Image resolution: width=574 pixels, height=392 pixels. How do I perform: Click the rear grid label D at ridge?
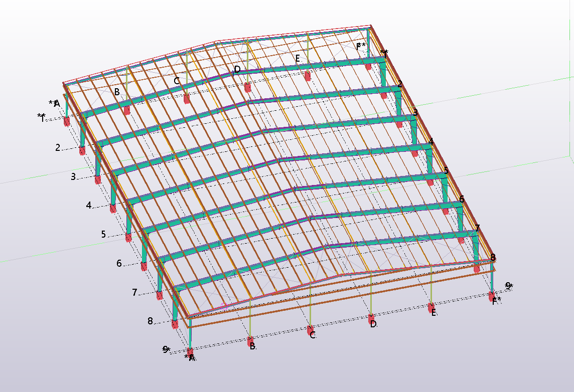pyautogui.click(x=237, y=69)
